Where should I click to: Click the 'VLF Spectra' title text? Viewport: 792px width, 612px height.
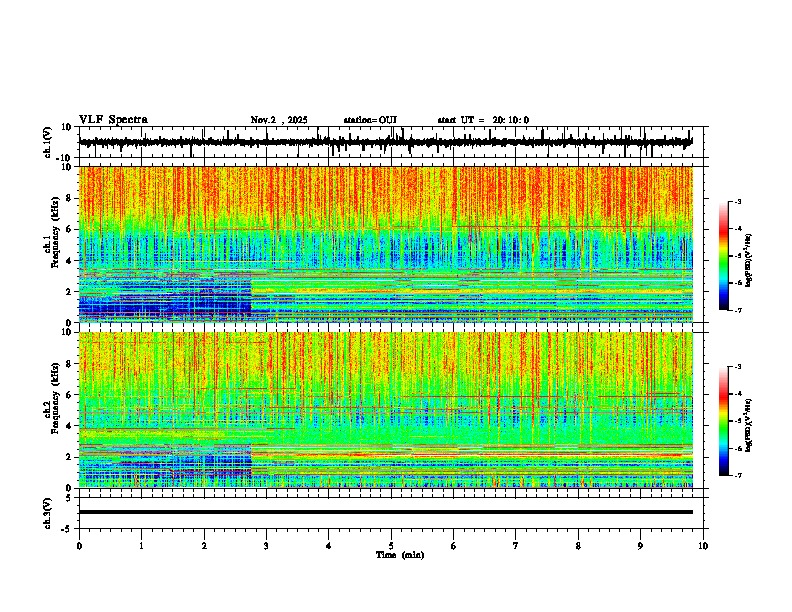pos(113,120)
